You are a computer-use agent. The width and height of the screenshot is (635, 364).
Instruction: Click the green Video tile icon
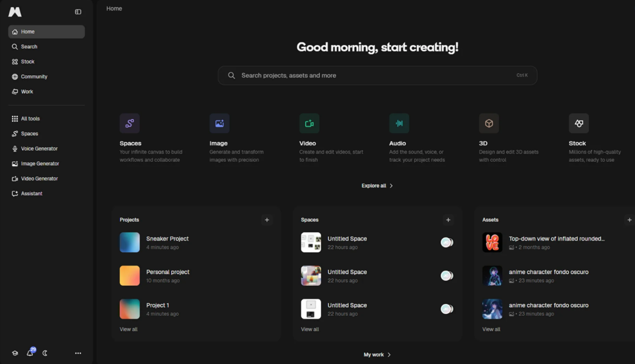point(309,123)
